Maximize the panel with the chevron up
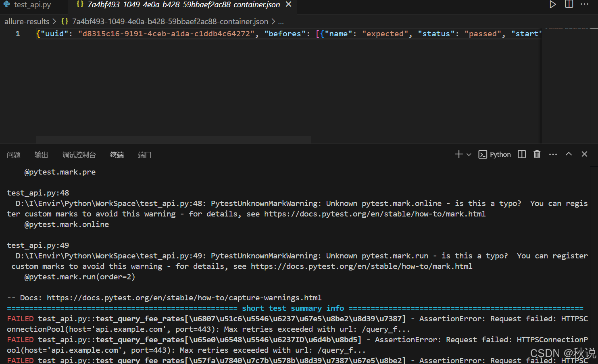This screenshot has height=364, width=598. [x=569, y=154]
